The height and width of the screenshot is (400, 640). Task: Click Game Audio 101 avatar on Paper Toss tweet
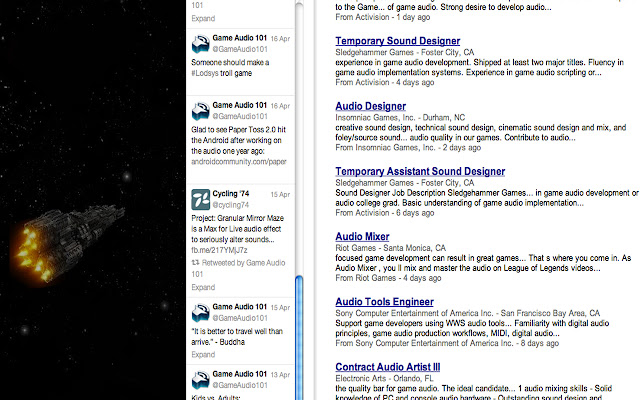click(x=200, y=111)
